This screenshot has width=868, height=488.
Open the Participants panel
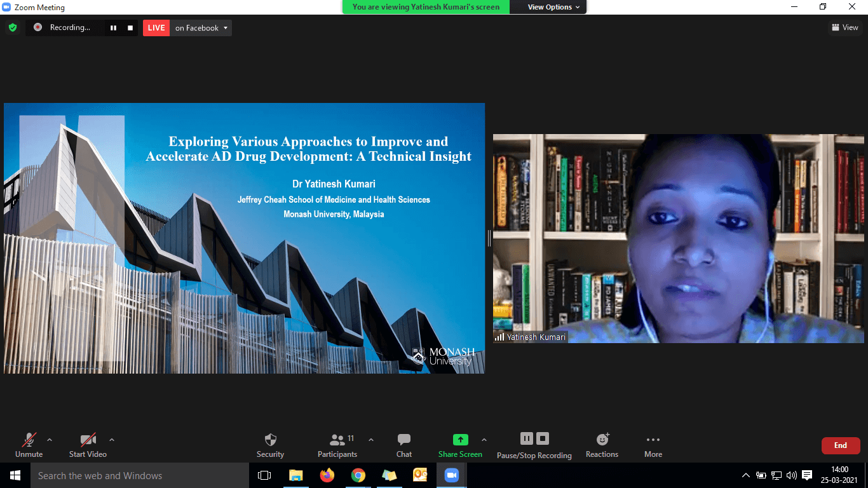[337, 445]
